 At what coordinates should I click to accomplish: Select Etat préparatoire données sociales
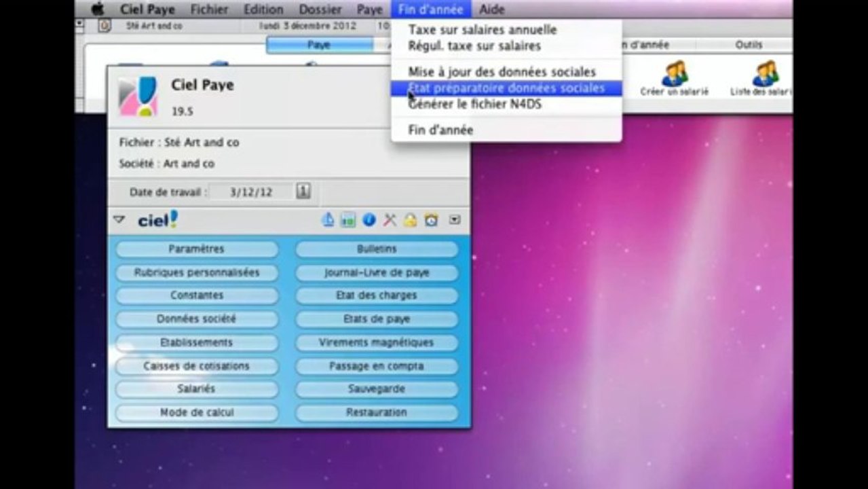pos(506,88)
